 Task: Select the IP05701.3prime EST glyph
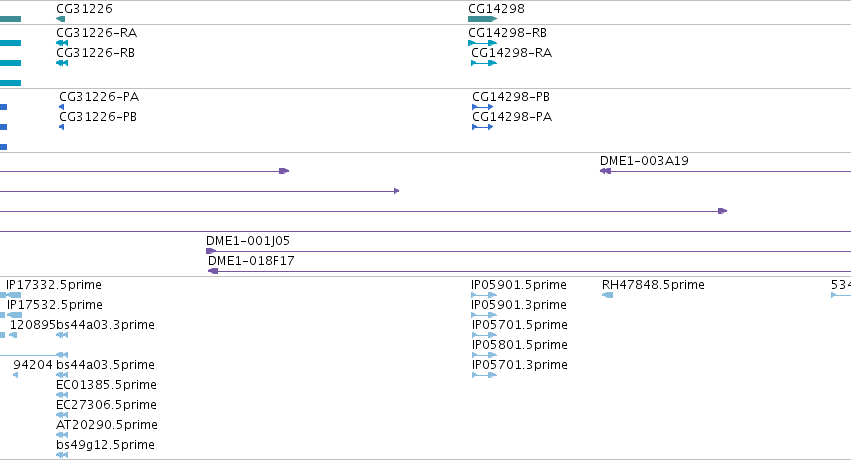coord(484,375)
